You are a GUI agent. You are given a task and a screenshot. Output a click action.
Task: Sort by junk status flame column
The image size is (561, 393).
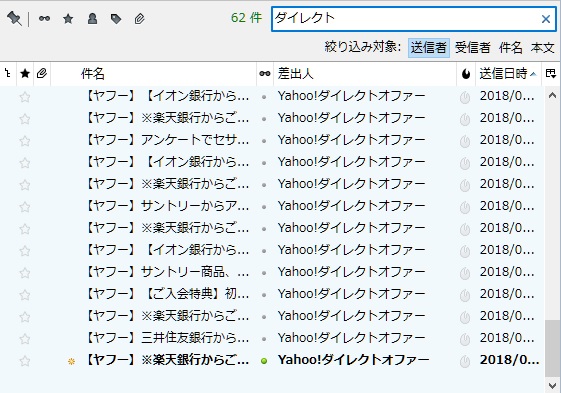point(465,74)
